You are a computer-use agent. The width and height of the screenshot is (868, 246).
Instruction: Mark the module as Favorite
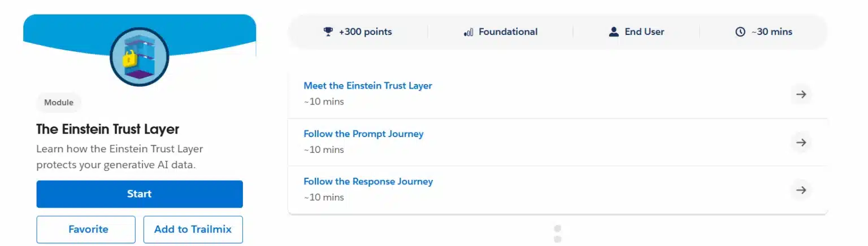tap(86, 229)
